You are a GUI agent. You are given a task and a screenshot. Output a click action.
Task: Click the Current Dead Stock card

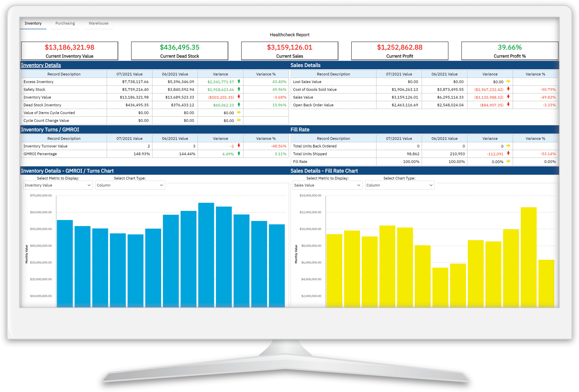[180, 51]
